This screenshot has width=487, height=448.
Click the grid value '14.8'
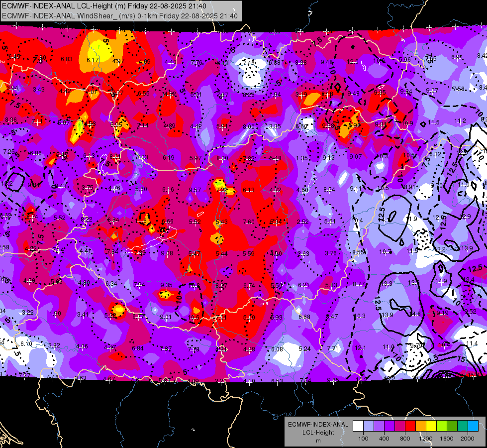(415, 314)
